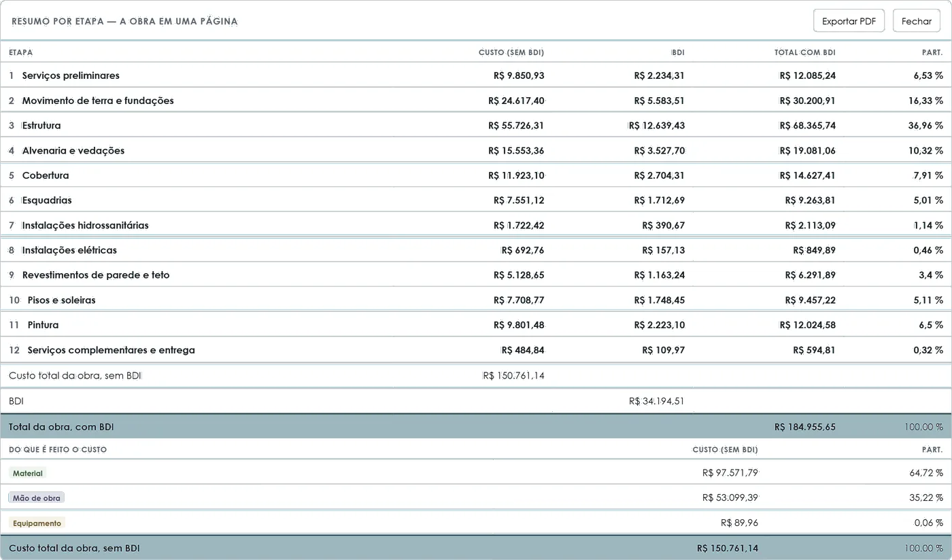Click Equipamento cost value R$ 89,96
Viewport: 952px width, 560px height.
[739, 523]
